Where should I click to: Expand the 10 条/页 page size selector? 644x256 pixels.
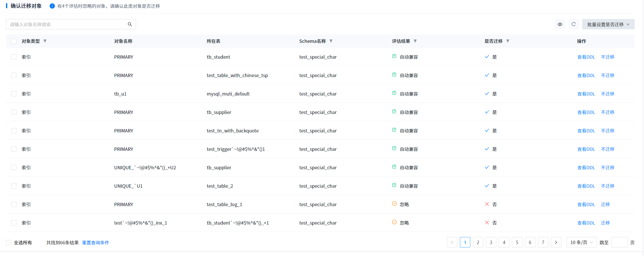click(x=581, y=242)
